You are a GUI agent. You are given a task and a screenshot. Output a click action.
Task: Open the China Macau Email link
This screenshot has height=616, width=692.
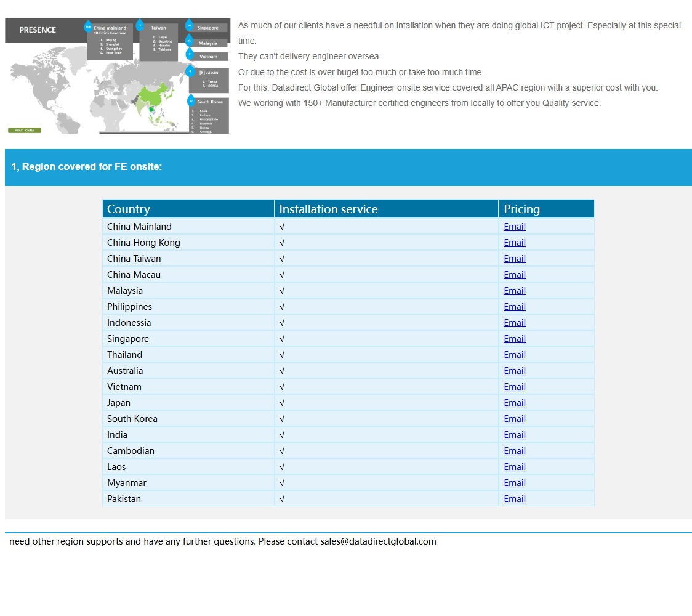coord(515,275)
